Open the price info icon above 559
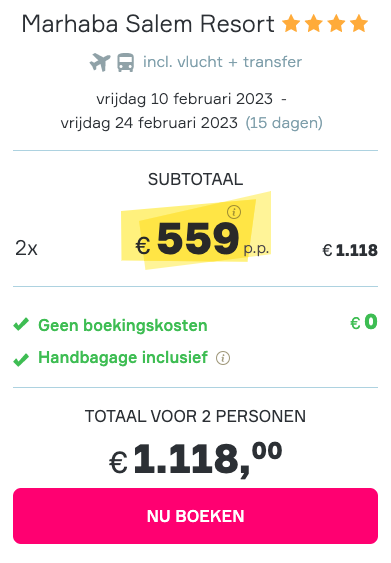 coord(234,212)
